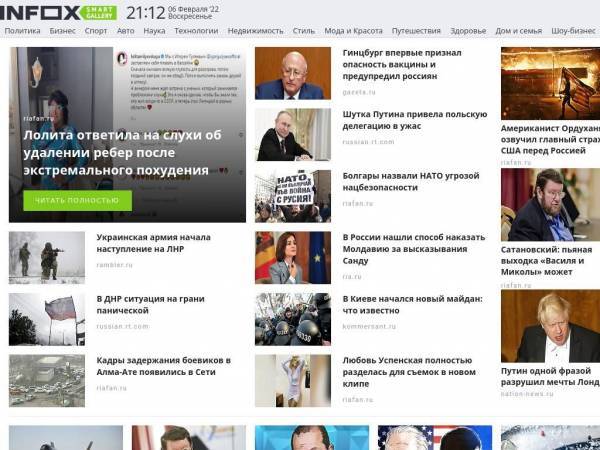This screenshot has width=600, height=450.
Task: Read story about Ukrainian army advancing on ЛНР
Action: [153, 243]
